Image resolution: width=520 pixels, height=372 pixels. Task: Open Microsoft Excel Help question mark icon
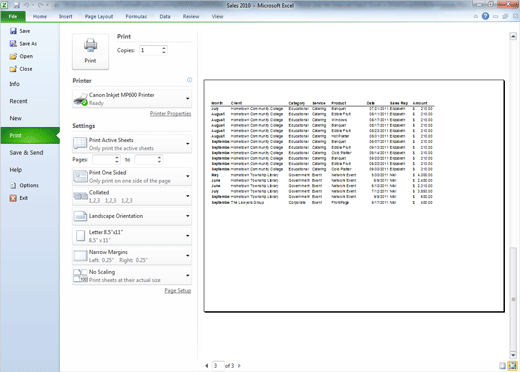[485, 16]
